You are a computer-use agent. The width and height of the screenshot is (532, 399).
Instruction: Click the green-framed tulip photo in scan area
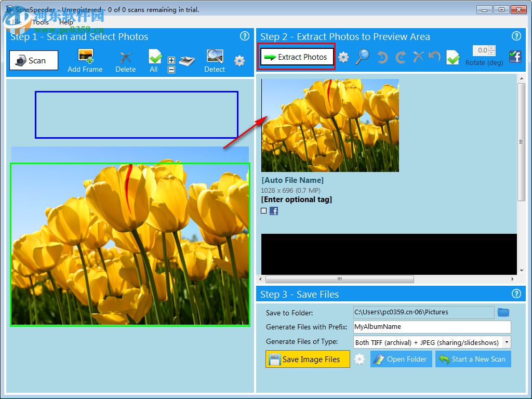coord(130,245)
